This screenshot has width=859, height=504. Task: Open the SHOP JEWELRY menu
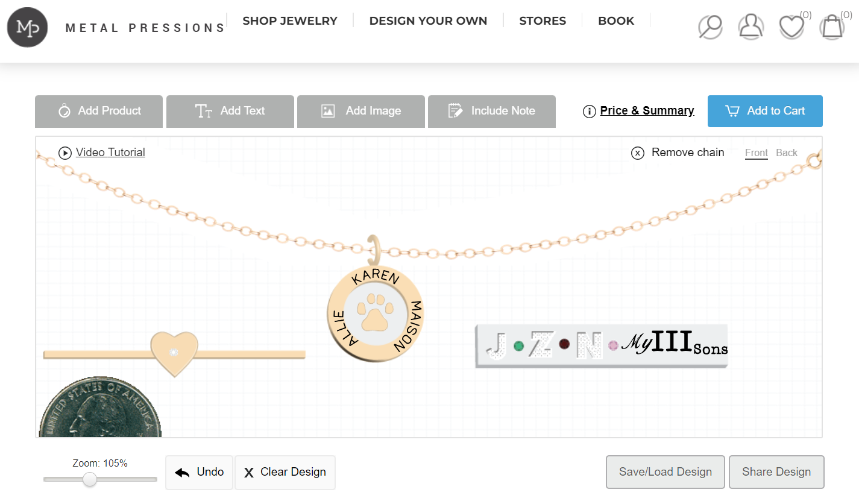point(290,20)
